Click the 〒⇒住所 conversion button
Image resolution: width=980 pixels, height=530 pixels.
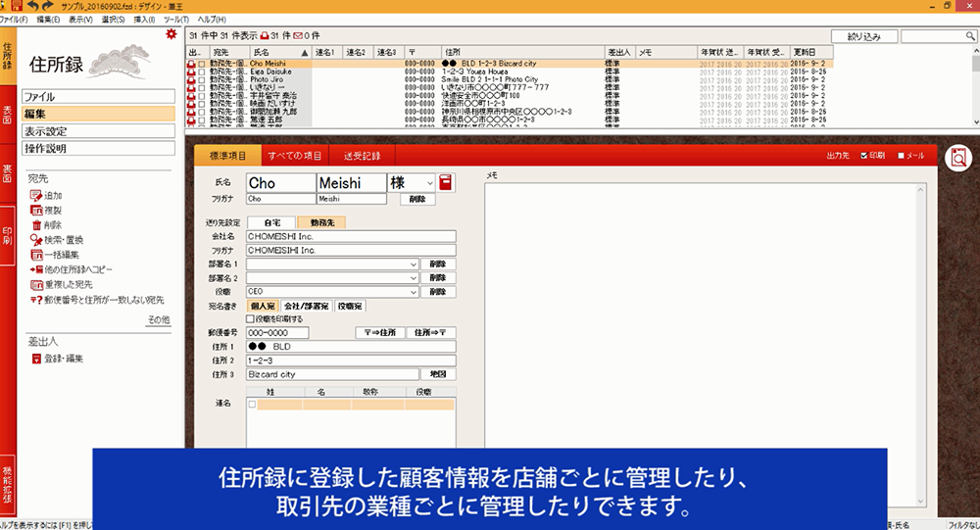coord(380,332)
